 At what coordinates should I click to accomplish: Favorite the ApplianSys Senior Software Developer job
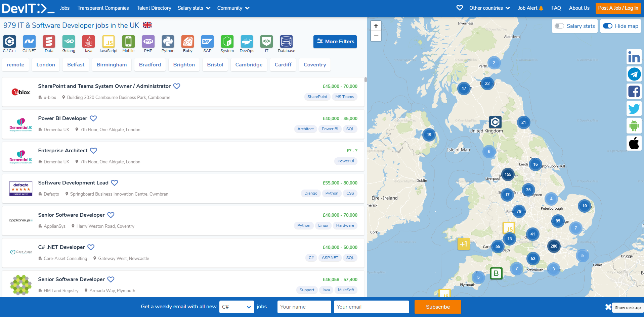(111, 215)
